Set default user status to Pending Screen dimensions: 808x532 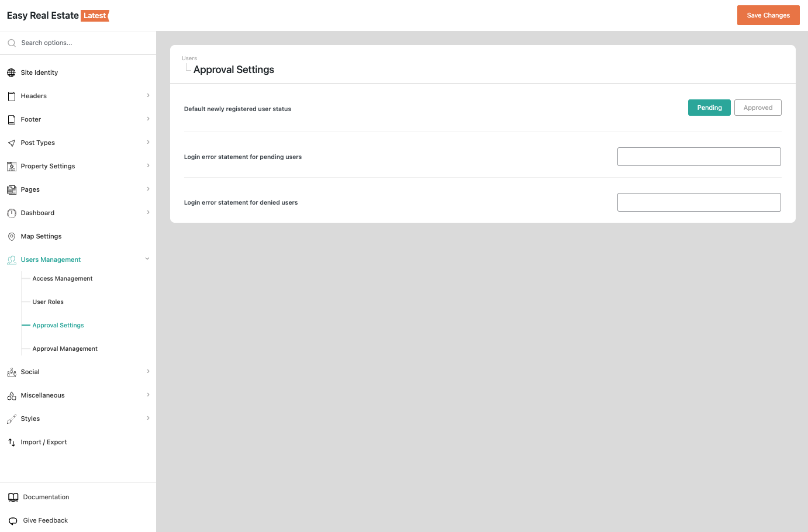[709, 108]
